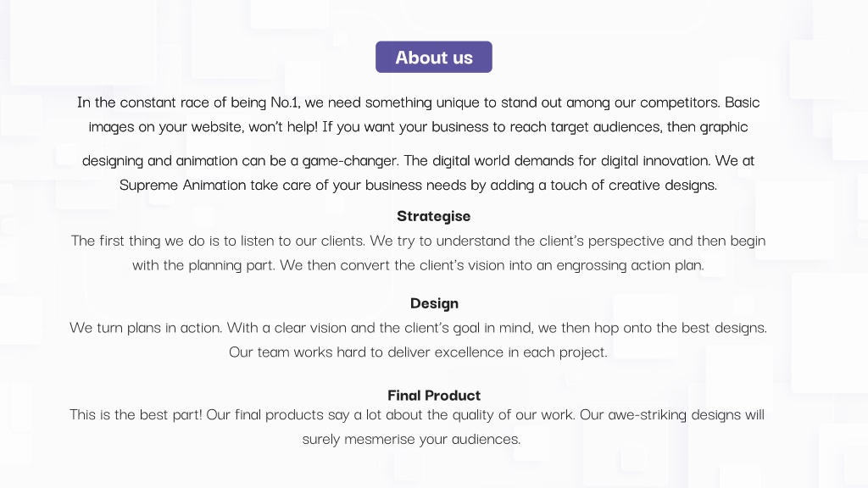Select the Strategise heading

433,216
